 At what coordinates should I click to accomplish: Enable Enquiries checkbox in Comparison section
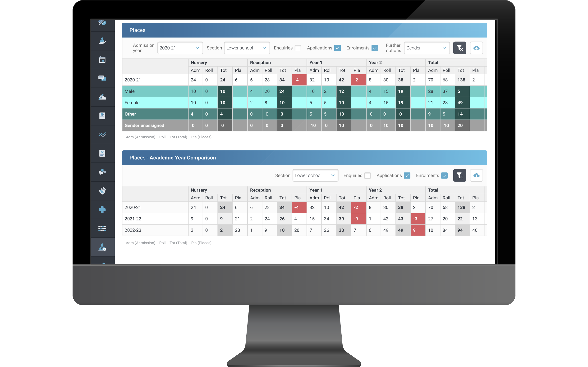point(368,175)
